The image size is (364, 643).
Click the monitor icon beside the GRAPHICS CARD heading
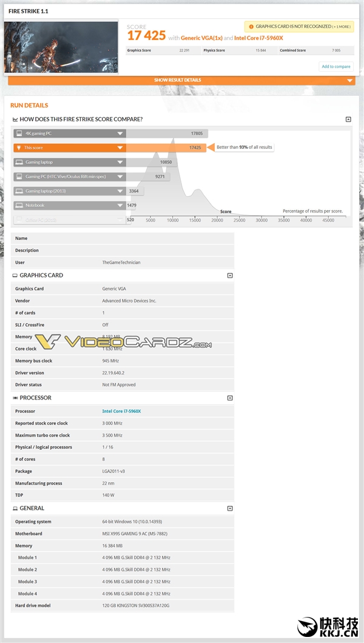(x=15, y=276)
